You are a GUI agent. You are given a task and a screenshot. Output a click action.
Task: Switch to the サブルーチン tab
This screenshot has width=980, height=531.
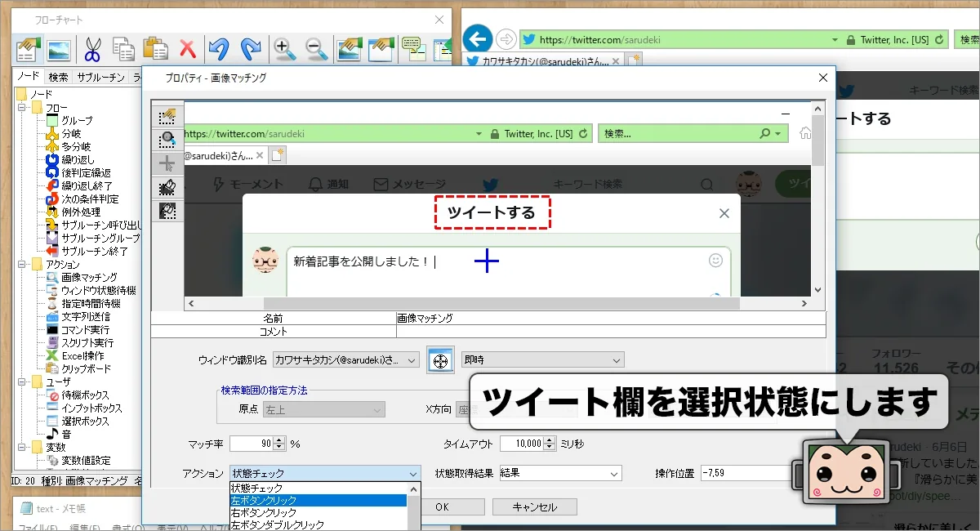click(x=101, y=78)
